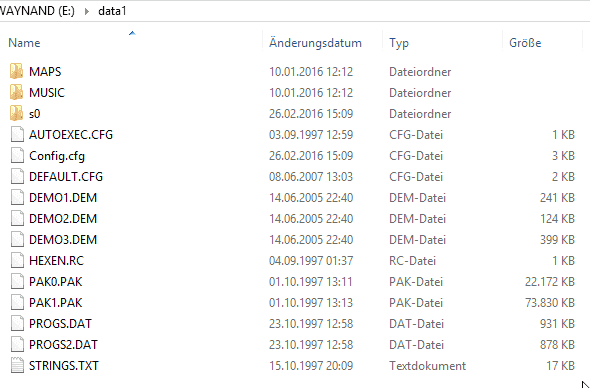Go to WAYNAND (E:) drive breadcrumb

[x=37, y=11]
